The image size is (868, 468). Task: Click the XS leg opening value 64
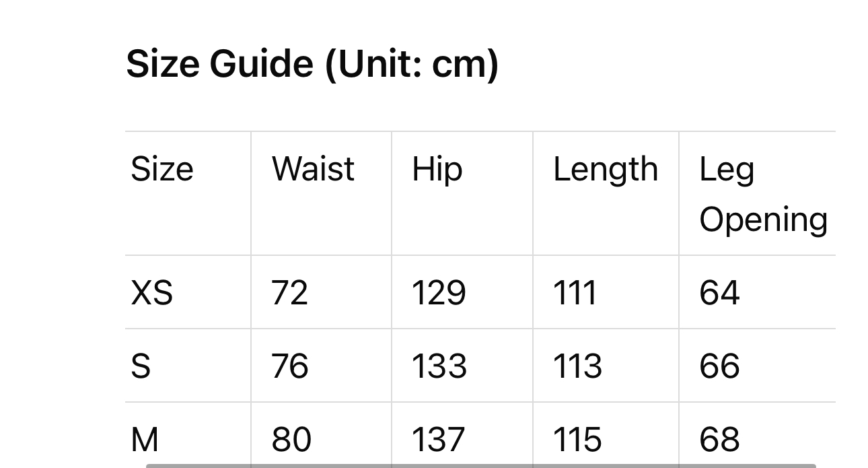719,293
